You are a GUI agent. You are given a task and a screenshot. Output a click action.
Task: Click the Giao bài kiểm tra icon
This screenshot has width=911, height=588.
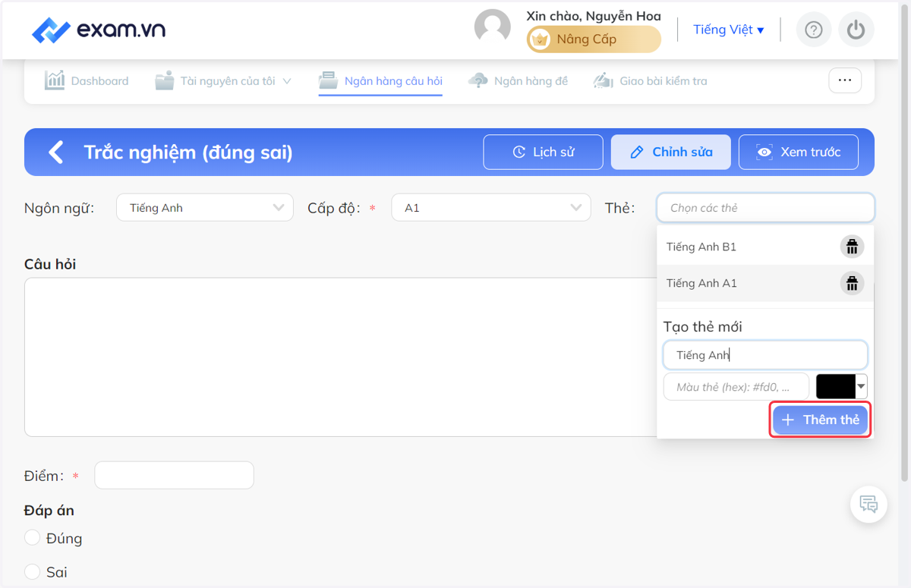click(x=604, y=80)
